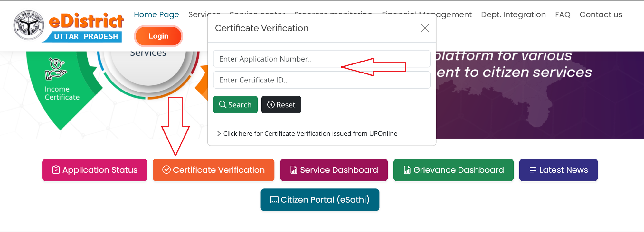Focus the Enter Application Number field
The width and height of the screenshot is (644, 232).
pyautogui.click(x=322, y=59)
